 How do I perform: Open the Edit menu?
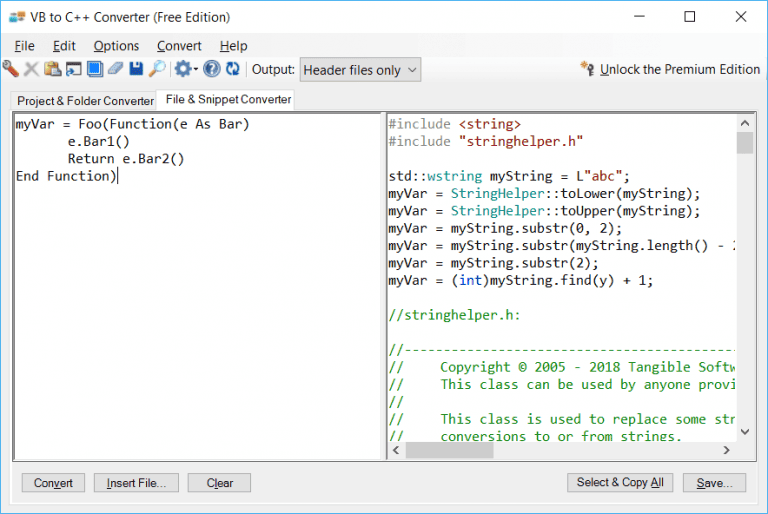[x=64, y=46]
